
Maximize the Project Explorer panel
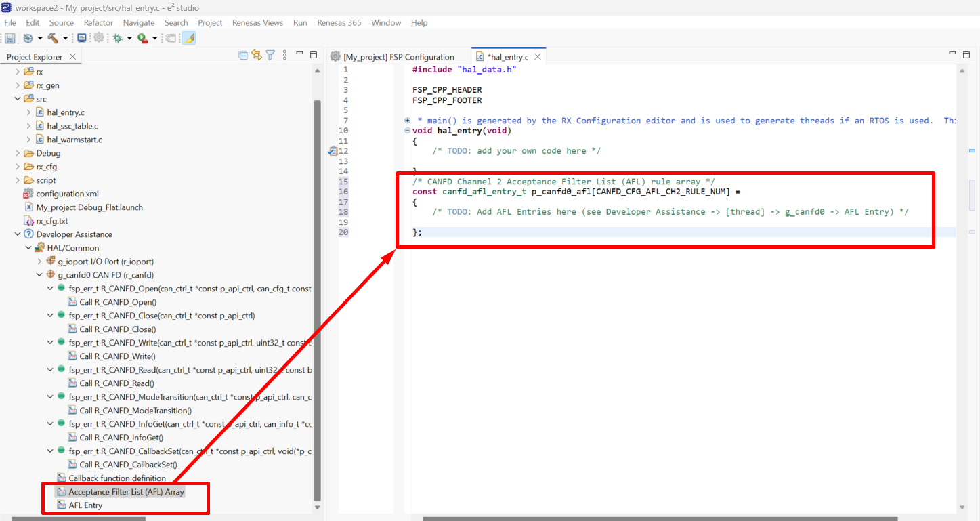point(314,55)
